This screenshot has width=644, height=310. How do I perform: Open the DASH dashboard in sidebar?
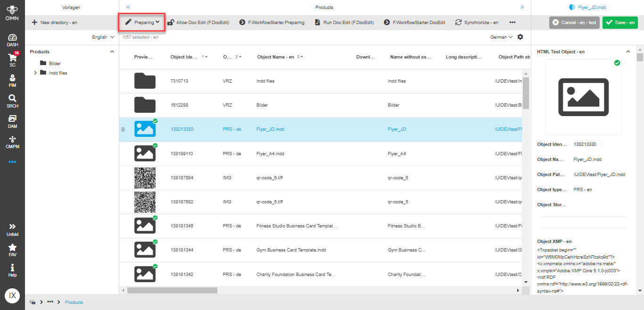point(12,40)
